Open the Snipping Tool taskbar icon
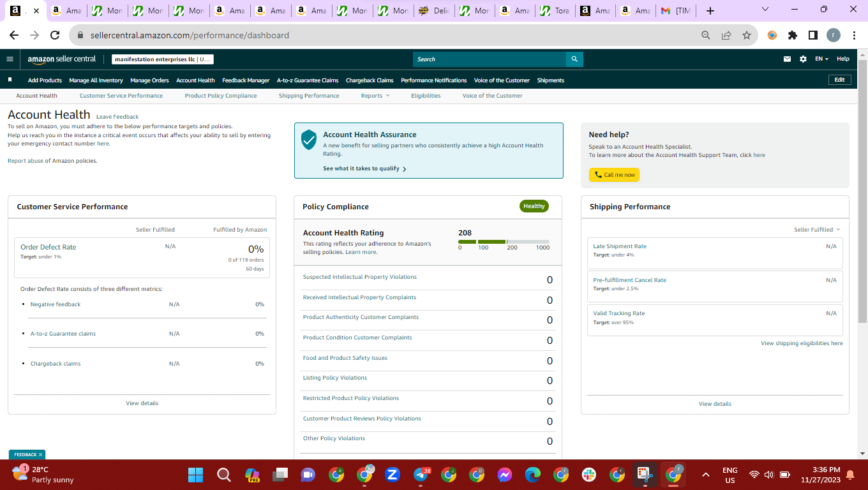This screenshot has height=490, width=868. [x=645, y=475]
